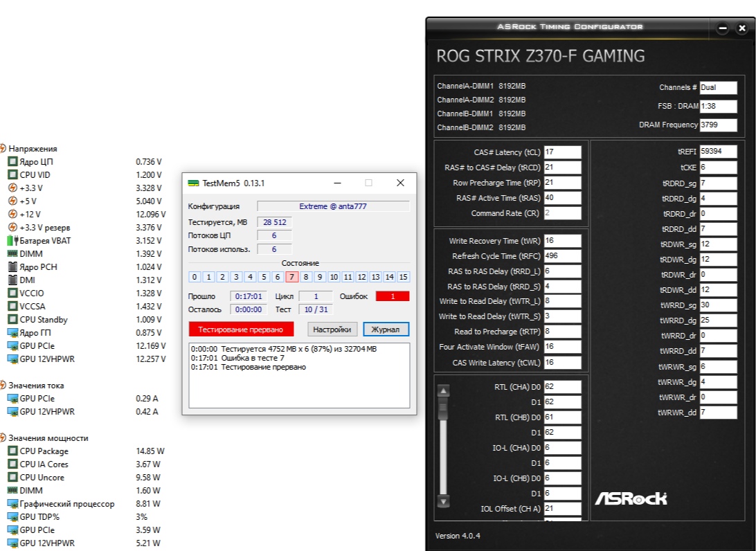
Task: Click the +12 V lightning icon
Action: [12, 214]
